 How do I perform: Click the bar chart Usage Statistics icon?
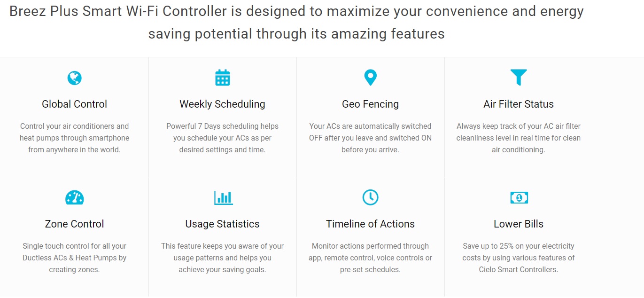[223, 197]
